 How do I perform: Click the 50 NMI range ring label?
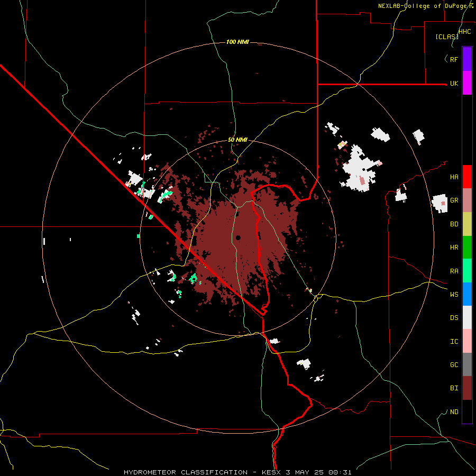click(237, 140)
